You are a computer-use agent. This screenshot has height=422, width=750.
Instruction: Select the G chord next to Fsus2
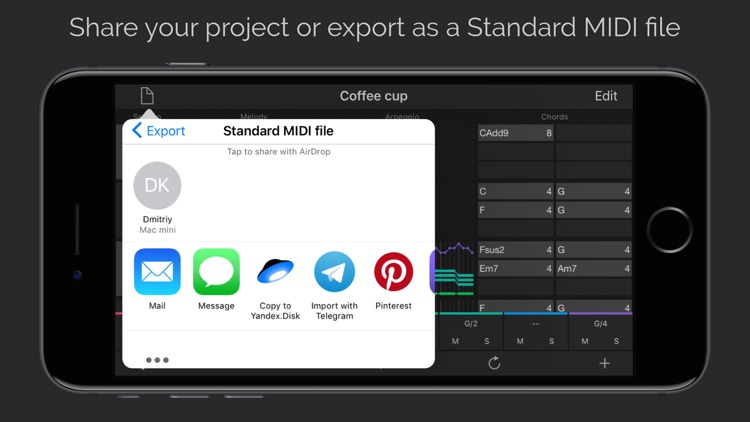(x=594, y=250)
